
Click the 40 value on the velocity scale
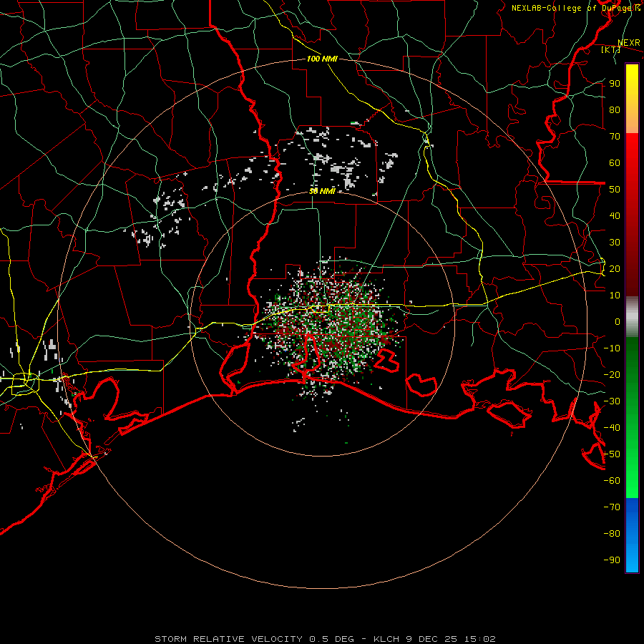(615, 216)
